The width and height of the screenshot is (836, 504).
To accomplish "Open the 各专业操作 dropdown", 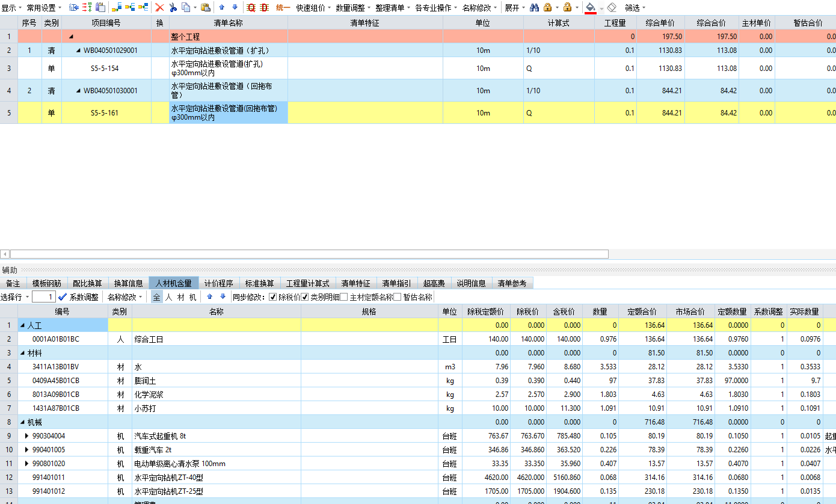I will [x=436, y=8].
